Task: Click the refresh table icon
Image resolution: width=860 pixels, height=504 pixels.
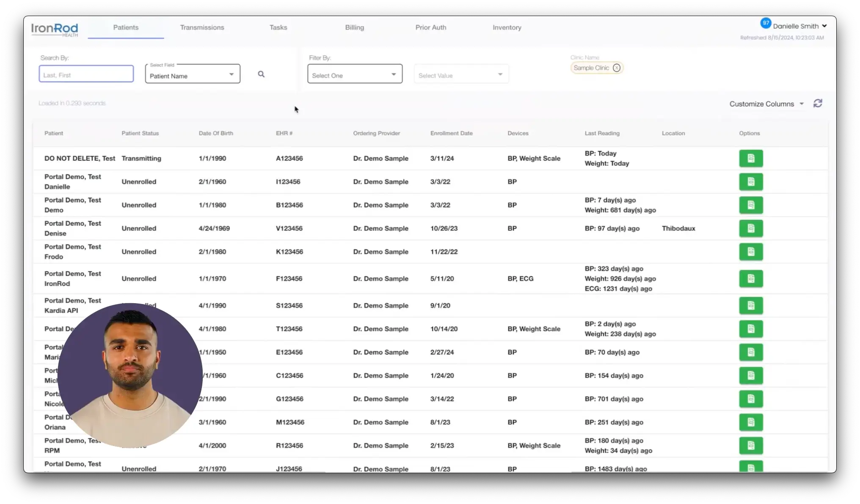Action: 818,104
